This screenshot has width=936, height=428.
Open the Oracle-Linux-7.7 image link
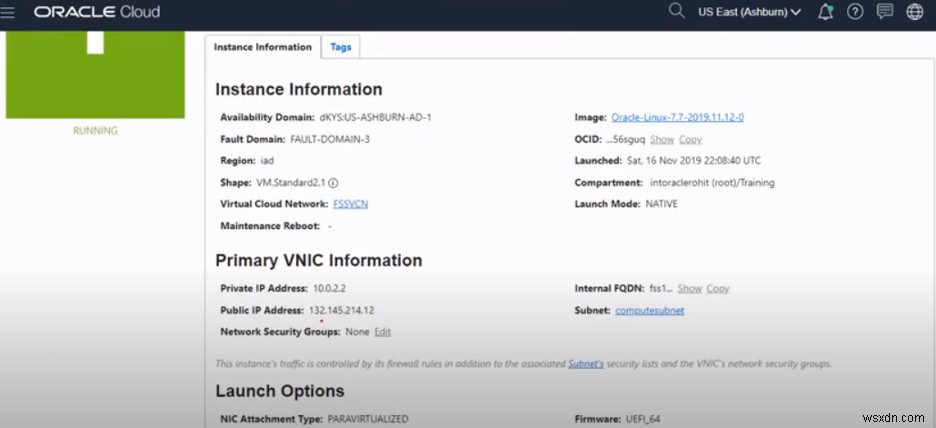677,117
